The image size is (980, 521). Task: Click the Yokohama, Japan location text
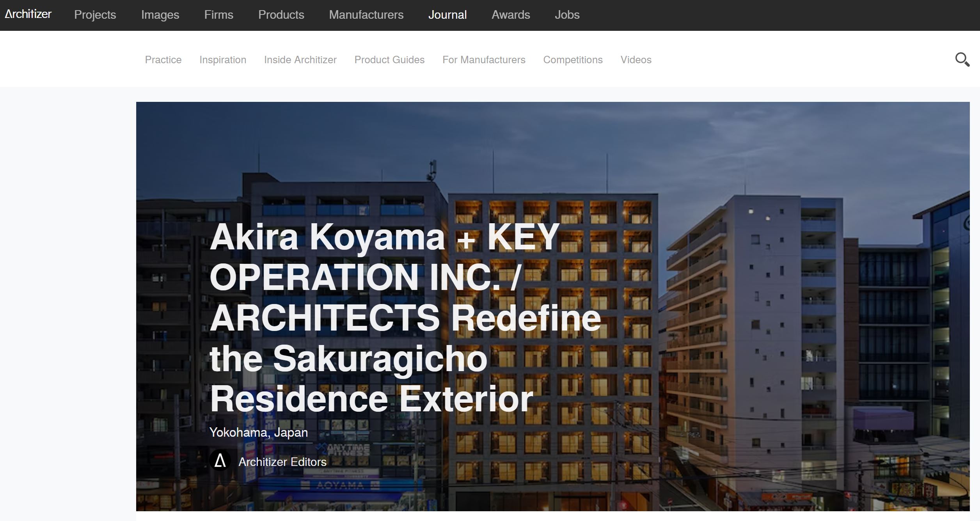[x=259, y=432]
